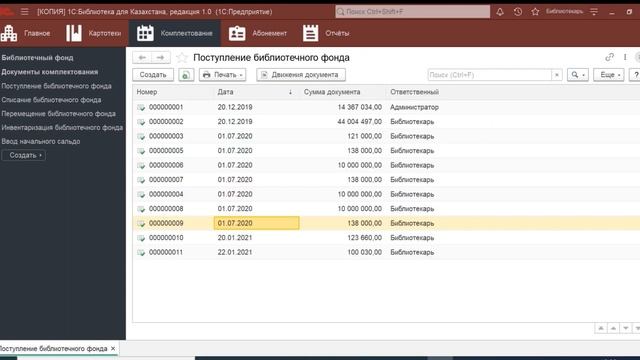
Task: Select document row 000000001
Action: point(386,107)
